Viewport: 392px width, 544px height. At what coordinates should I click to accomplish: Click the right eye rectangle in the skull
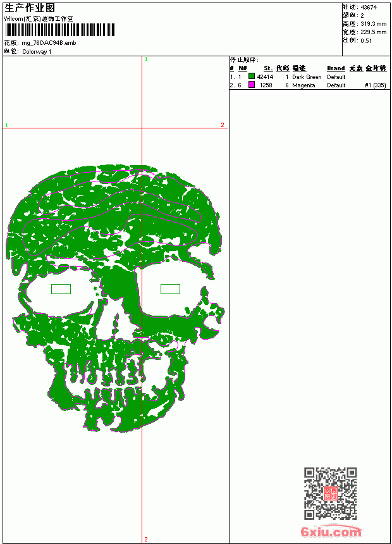170,289
